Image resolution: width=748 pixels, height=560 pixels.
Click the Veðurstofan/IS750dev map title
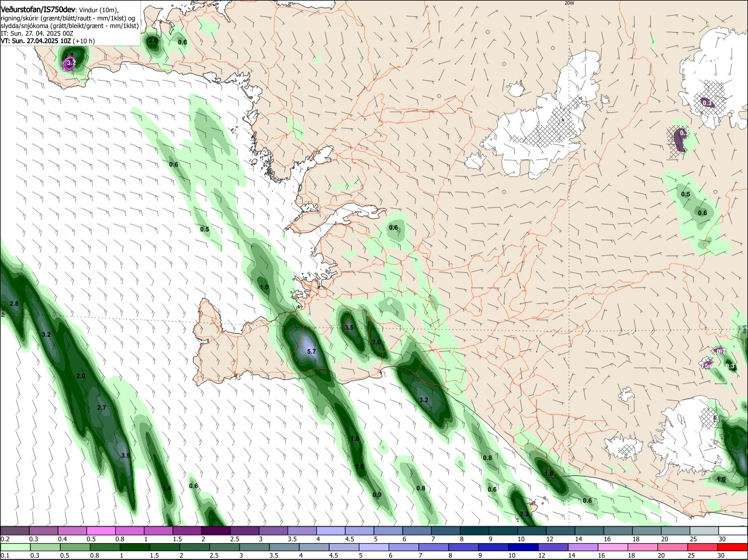point(38,10)
